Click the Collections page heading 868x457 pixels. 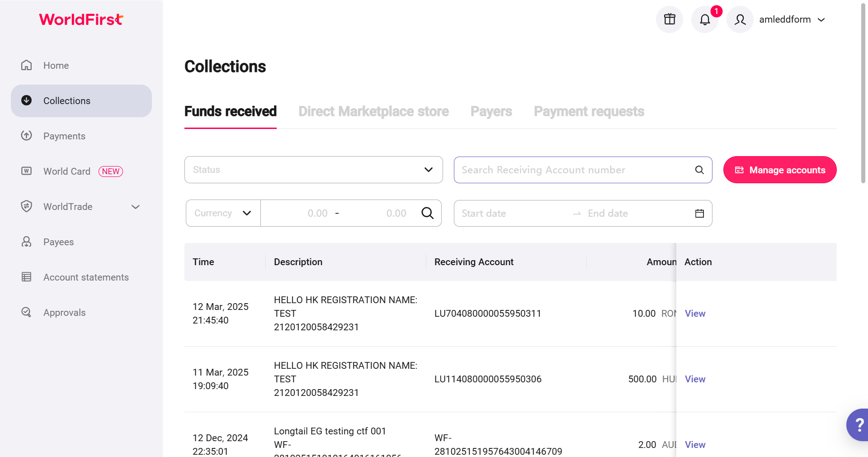225,67
